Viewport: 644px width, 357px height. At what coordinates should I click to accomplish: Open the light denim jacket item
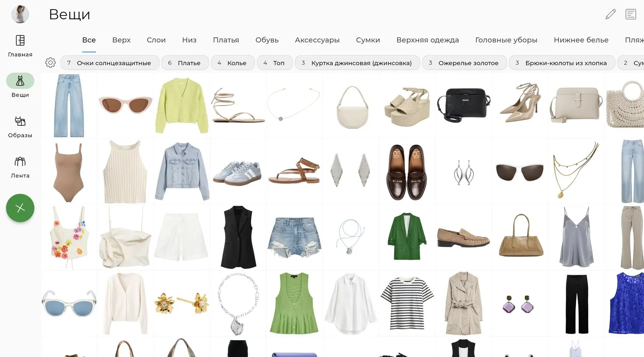click(182, 172)
